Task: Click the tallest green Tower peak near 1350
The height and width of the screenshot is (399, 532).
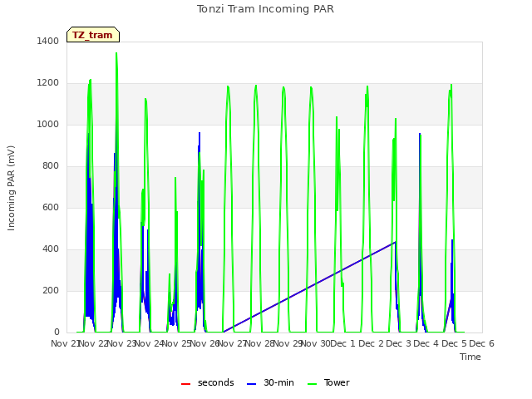Action: (116, 53)
